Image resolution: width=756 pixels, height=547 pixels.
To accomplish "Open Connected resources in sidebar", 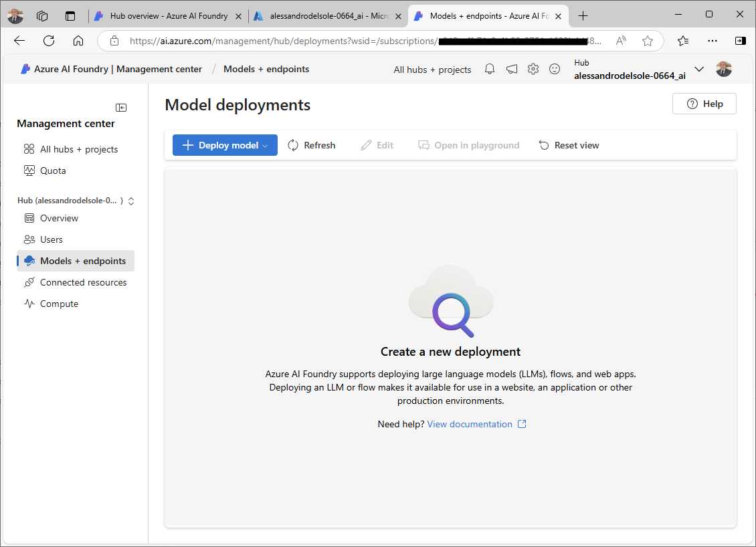I will pos(76,282).
